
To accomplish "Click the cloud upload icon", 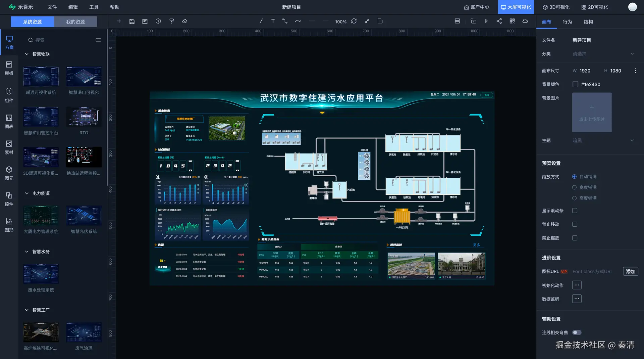I will pos(525,21).
